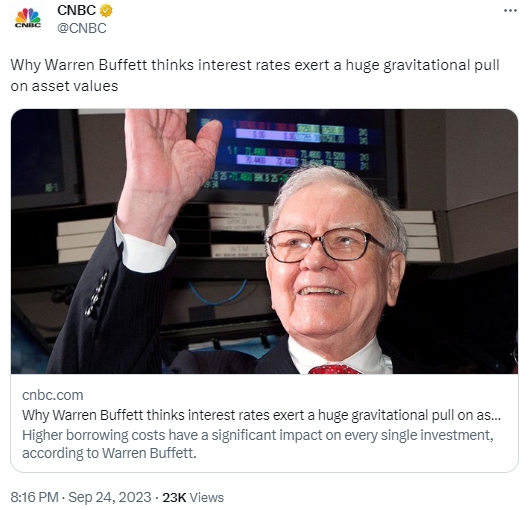This screenshot has width=529, height=510.
Task: Click the tweet text about Warren Buffett
Action: pos(255,75)
